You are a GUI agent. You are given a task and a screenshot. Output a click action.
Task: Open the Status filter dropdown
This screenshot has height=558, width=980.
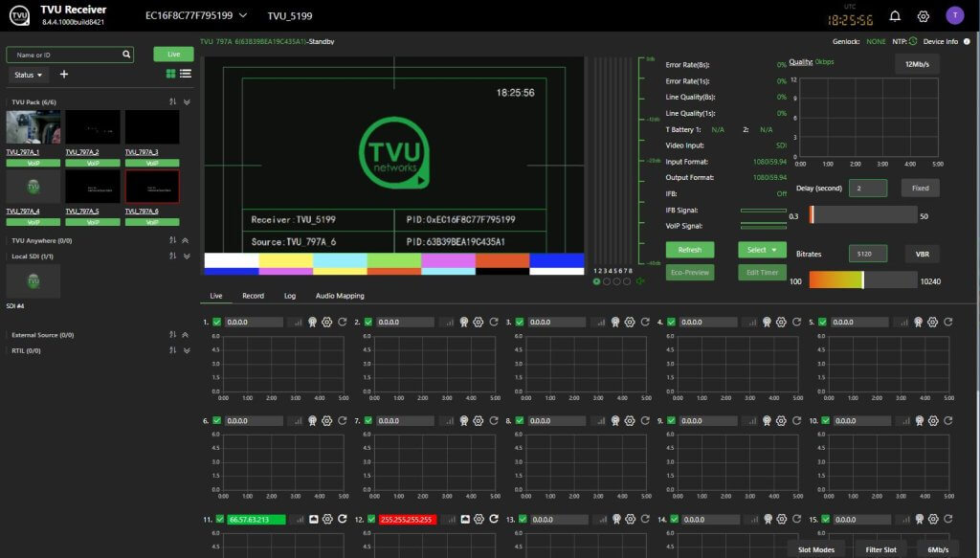click(x=28, y=75)
